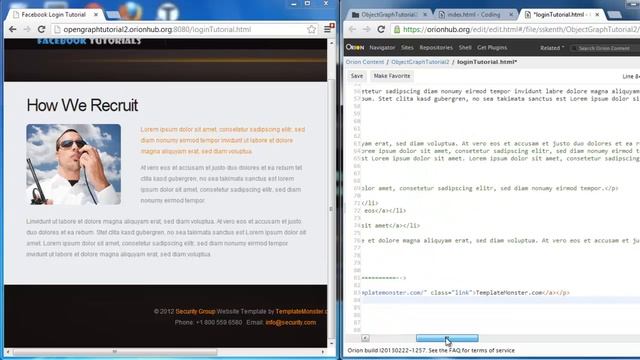This screenshot has height=360, width=640.
Task: Reload the Facebook Login Tutorial page
Action: point(41,29)
